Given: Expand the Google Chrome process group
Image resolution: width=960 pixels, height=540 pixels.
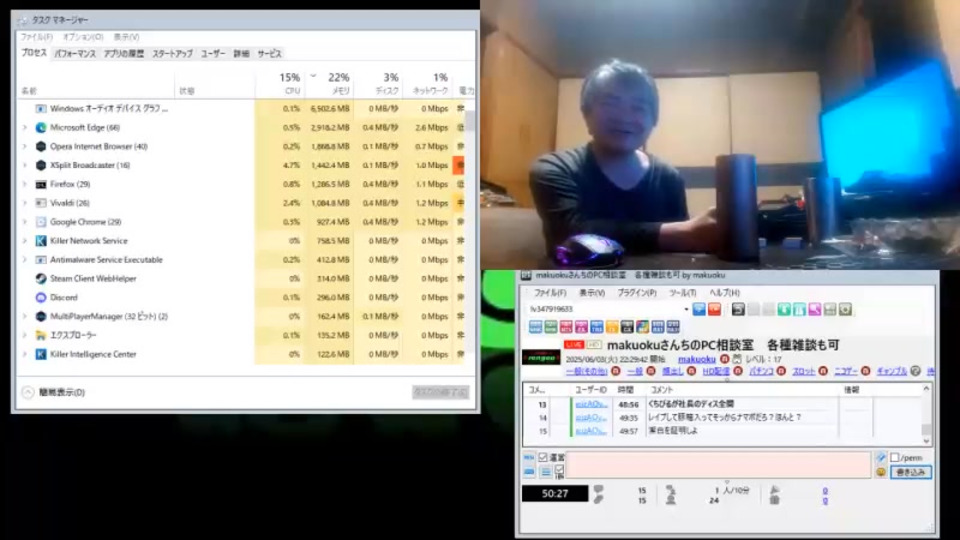Looking at the screenshot, I should coord(25,222).
